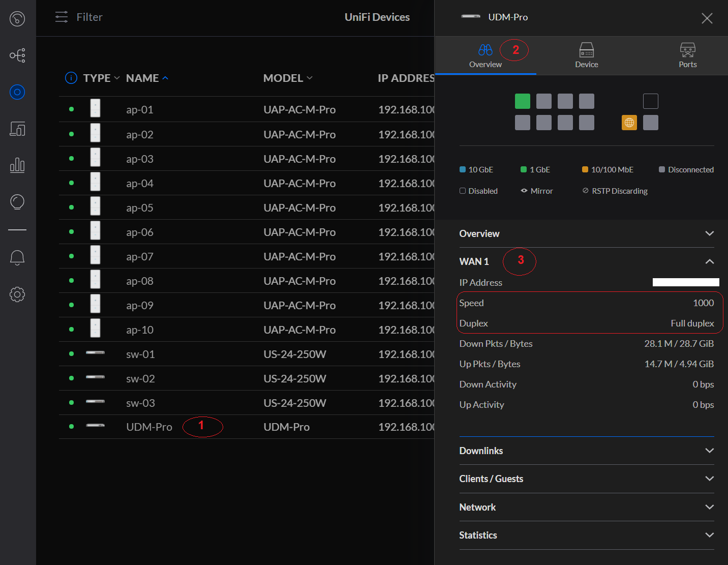Select the orange WAN globe port
Image resolution: width=728 pixels, height=565 pixels.
[x=629, y=123]
